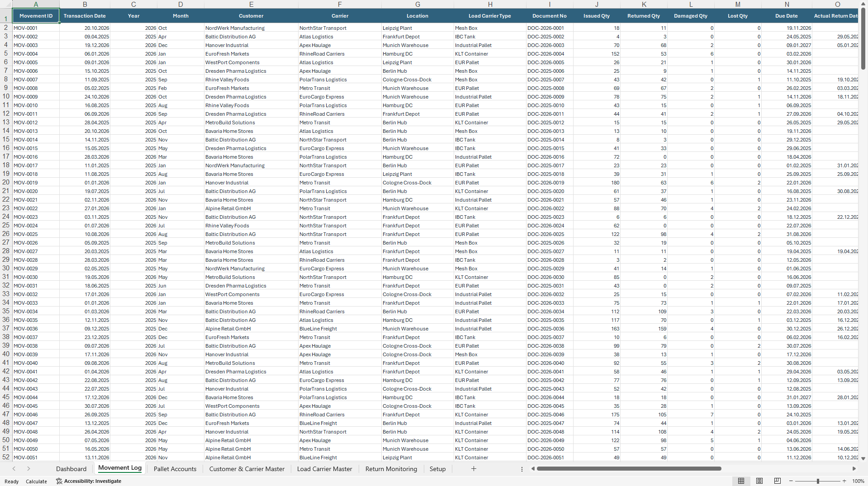The width and height of the screenshot is (868, 486).
Task: Click the Damaged Qty header cell
Action: click(691, 16)
